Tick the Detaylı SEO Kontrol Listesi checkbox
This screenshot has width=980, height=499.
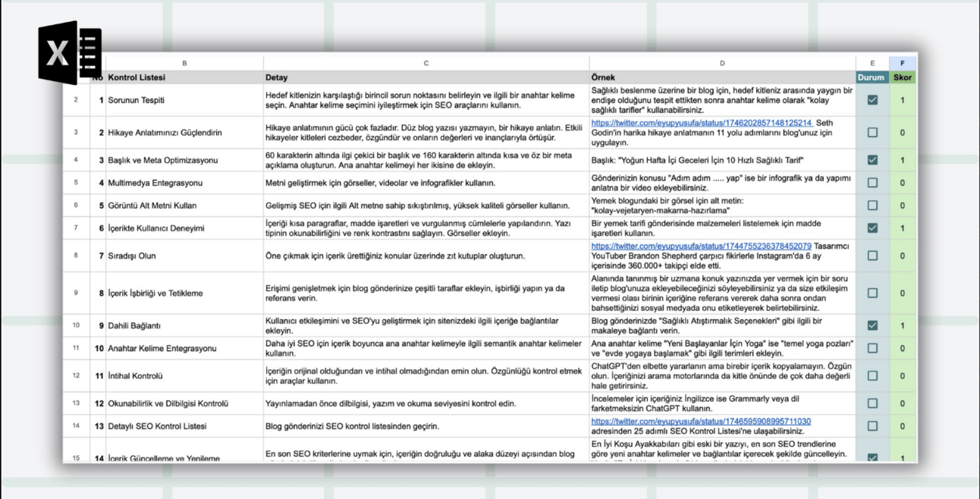(x=872, y=426)
